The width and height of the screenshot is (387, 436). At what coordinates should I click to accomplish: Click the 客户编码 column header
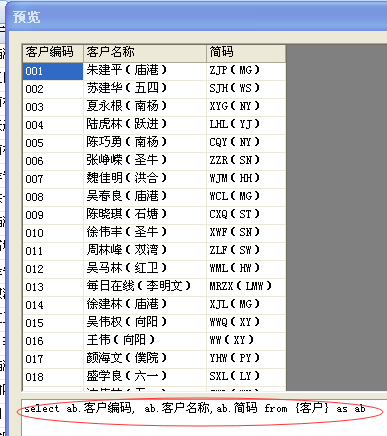(x=53, y=53)
